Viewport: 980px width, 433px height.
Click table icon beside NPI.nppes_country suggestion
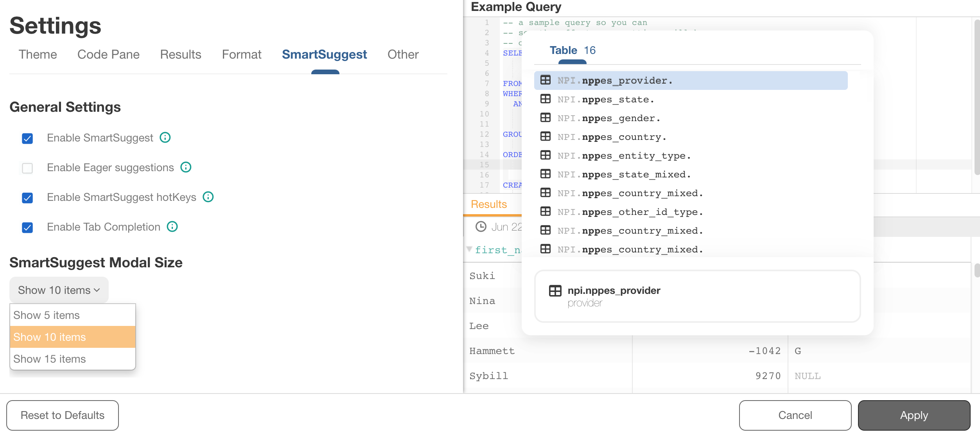(545, 136)
